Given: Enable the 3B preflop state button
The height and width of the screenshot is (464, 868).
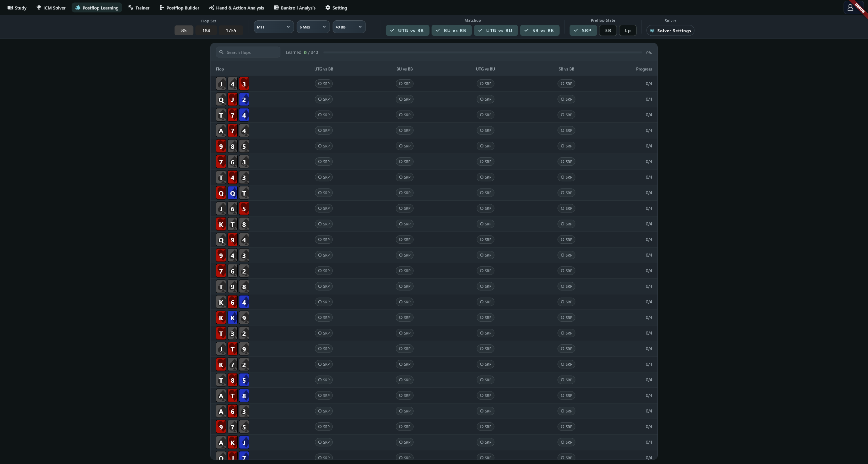Looking at the screenshot, I should [x=608, y=31].
